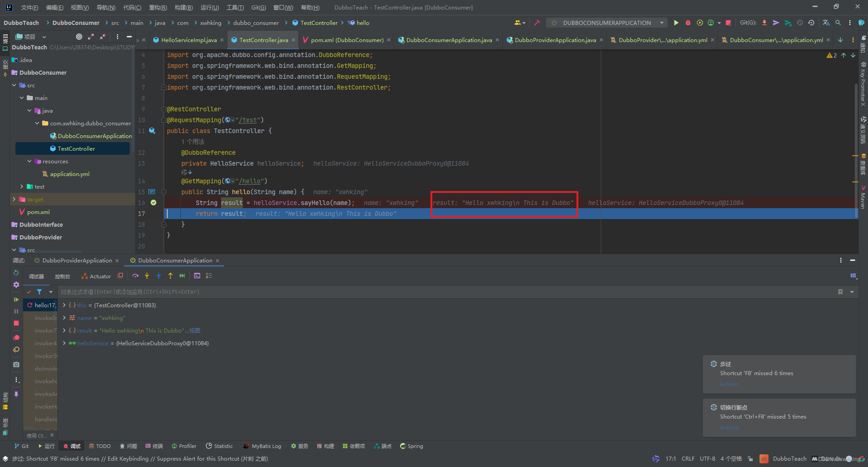Screen dimensions: 868x467
Task: Resume program in debug side toolbar
Action: coord(16,300)
